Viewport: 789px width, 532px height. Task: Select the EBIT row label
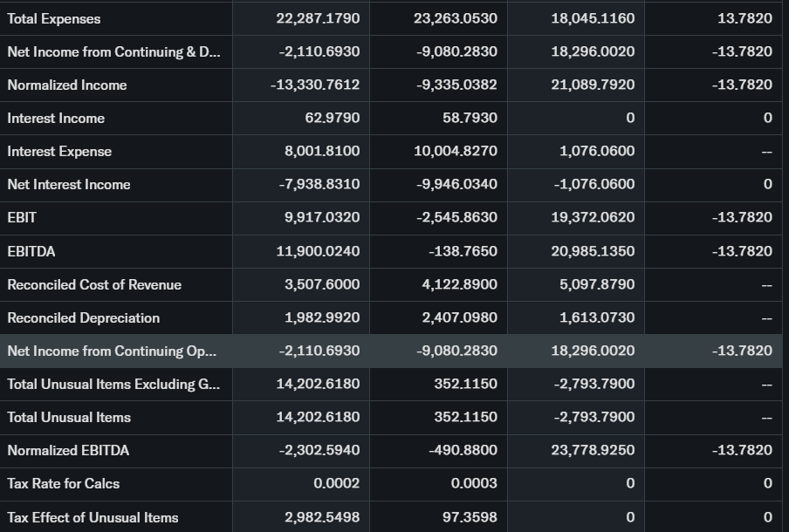(22, 217)
